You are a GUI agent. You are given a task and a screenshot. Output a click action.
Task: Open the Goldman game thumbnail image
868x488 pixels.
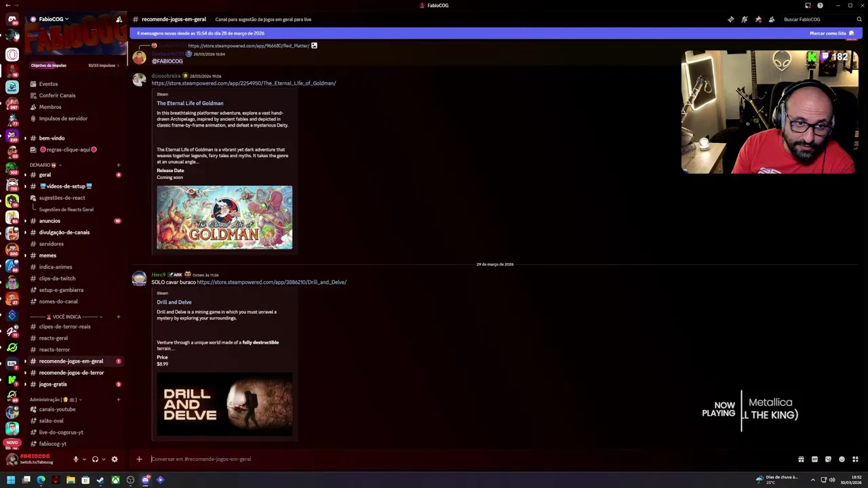click(x=224, y=218)
